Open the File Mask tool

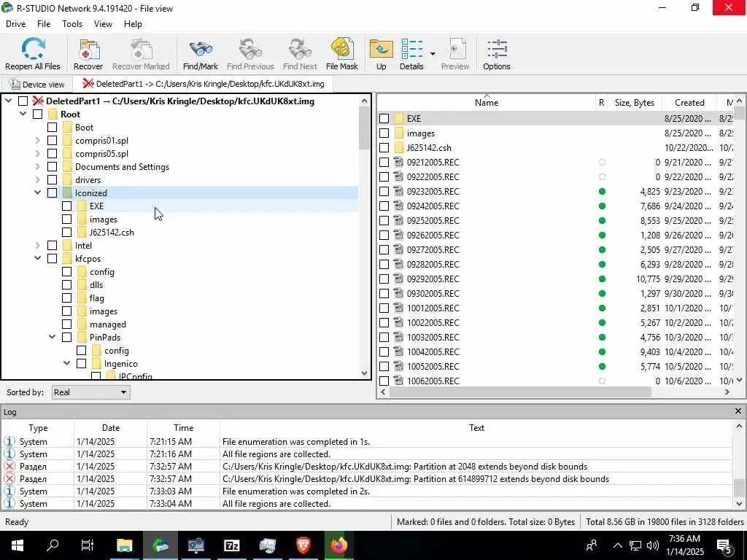pyautogui.click(x=341, y=54)
